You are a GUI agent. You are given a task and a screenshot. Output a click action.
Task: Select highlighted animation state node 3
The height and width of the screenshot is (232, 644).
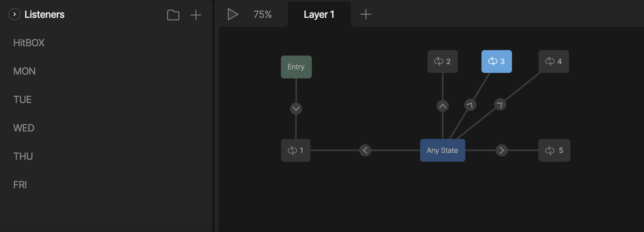[497, 62]
